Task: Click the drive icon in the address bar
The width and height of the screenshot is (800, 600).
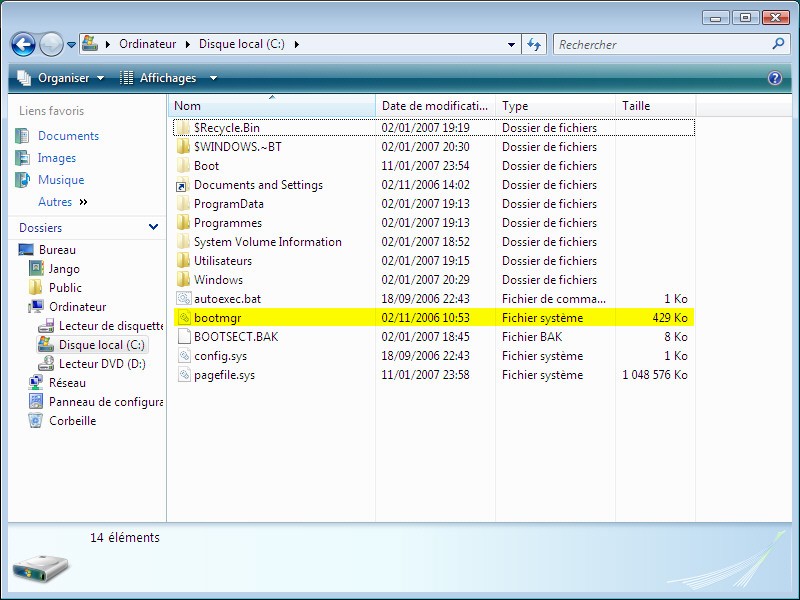Action: [x=90, y=44]
